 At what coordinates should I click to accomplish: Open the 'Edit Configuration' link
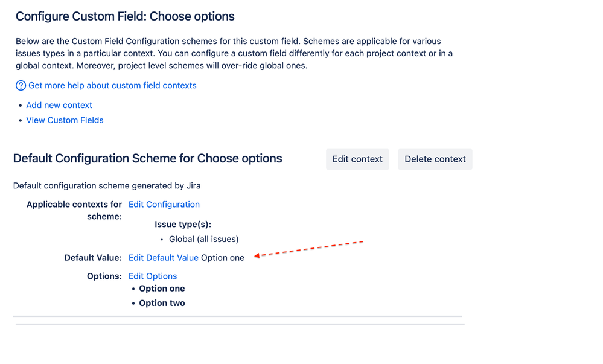pos(164,205)
